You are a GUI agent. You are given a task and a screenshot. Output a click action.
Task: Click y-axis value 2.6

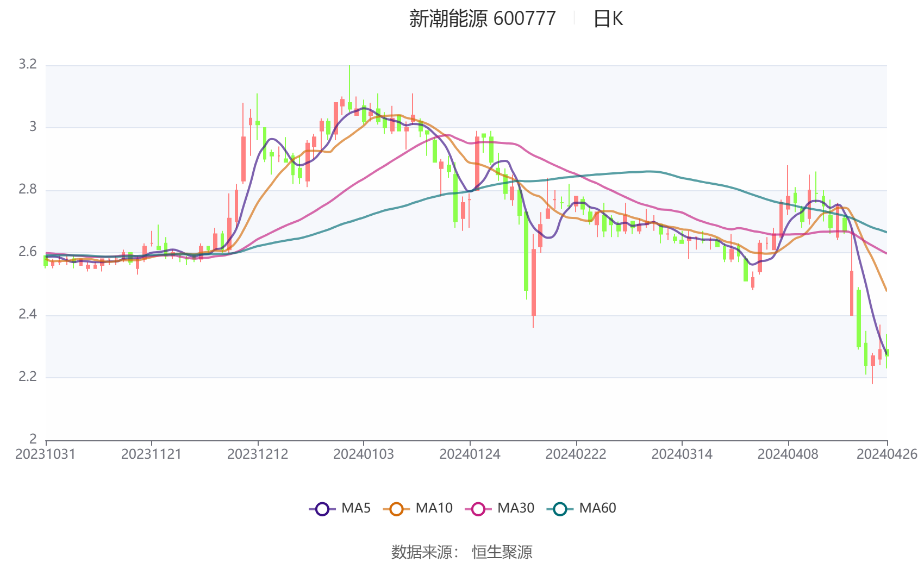[28, 252]
